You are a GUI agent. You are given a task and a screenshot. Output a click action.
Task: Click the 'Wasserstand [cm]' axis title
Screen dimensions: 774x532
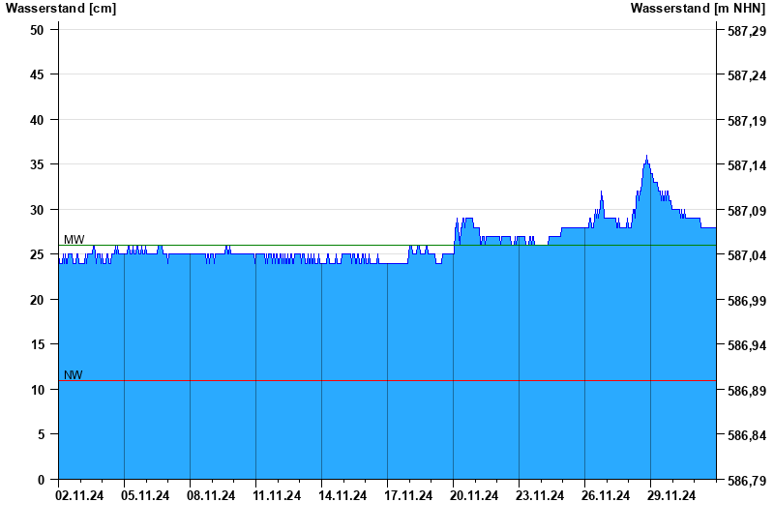61,8
